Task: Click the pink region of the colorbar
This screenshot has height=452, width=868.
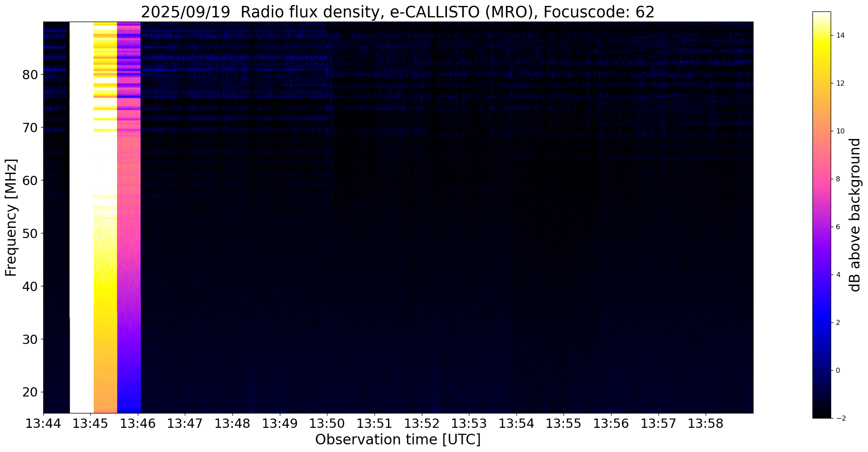Action: [822, 178]
